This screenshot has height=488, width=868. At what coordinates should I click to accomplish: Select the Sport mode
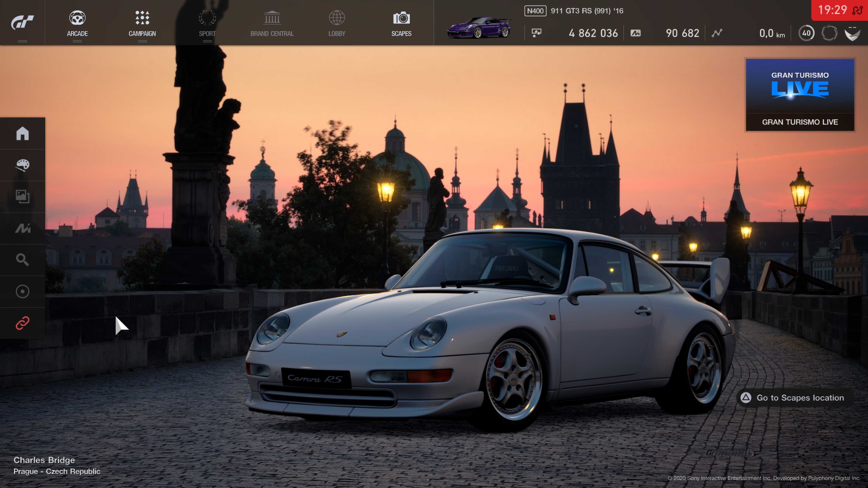[207, 23]
